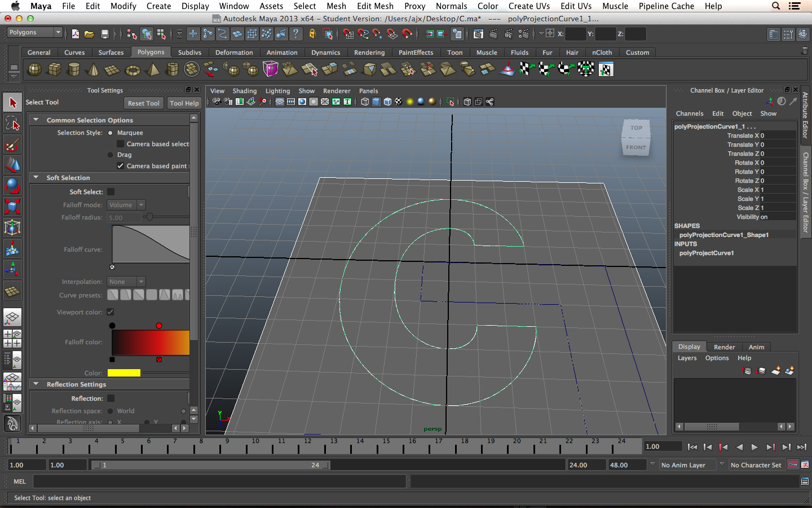
Task: Select the arrow Select Tool in toolbox
Action: click(x=12, y=103)
